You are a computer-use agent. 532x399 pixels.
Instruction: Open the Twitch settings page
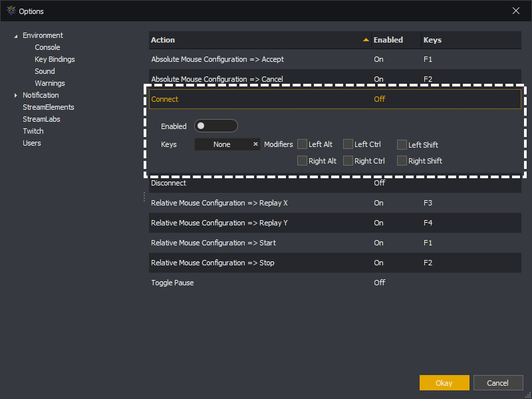[x=33, y=131]
